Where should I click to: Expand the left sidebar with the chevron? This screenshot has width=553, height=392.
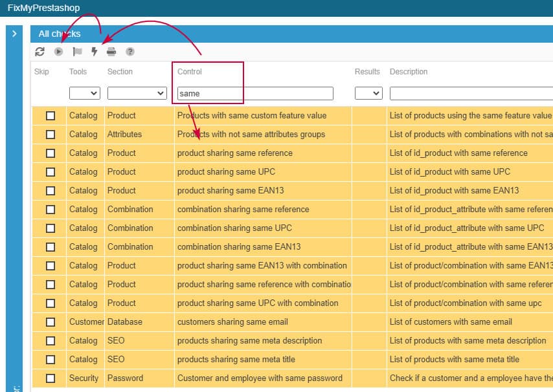pos(14,34)
